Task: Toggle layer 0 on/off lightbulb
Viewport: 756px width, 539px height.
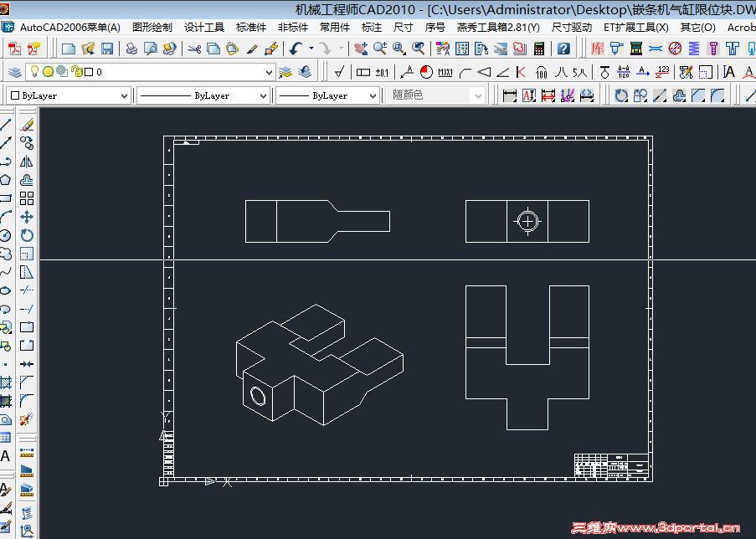Action: (34, 71)
